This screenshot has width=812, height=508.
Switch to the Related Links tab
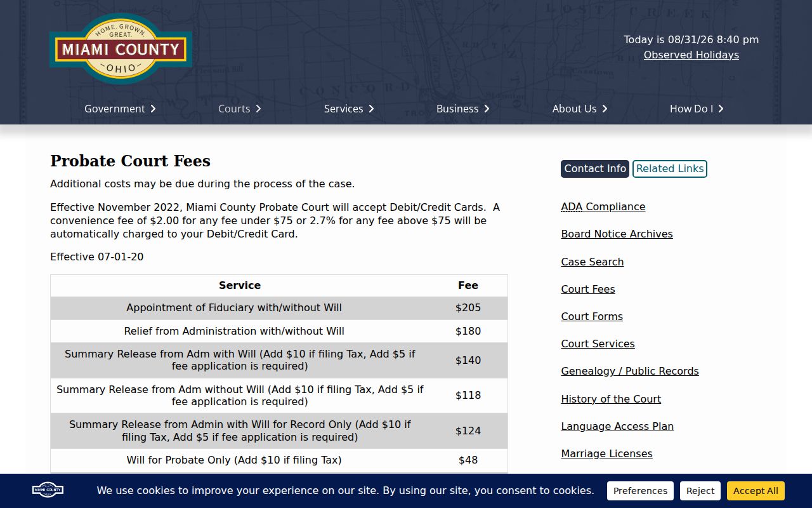(670, 169)
